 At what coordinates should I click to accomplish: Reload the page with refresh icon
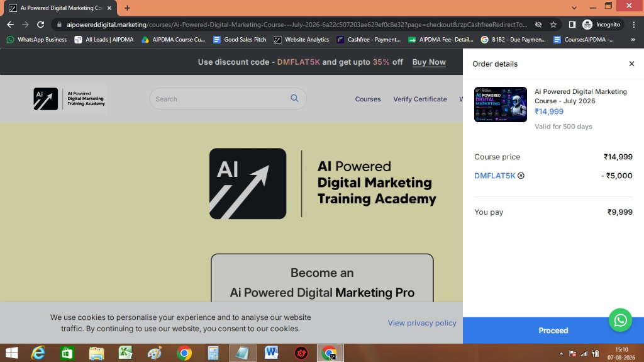point(40,25)
